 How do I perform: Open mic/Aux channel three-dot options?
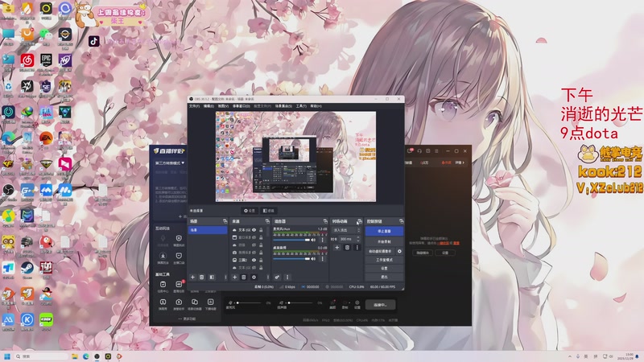(323, 240)
